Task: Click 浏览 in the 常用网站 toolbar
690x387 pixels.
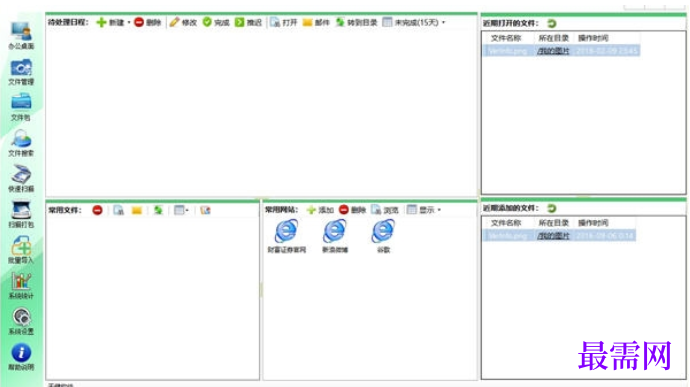Action: (385, 210)
